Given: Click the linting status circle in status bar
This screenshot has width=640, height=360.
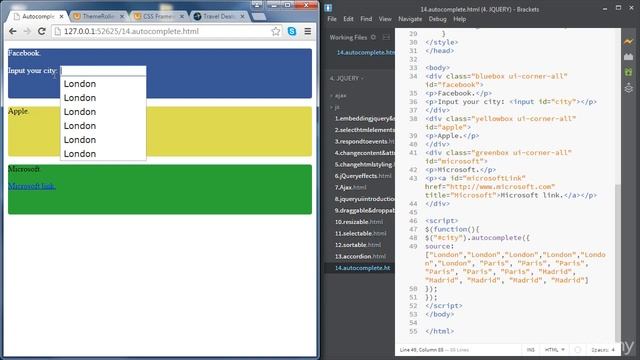Looking at the screenshot, I should click(578, 350).
